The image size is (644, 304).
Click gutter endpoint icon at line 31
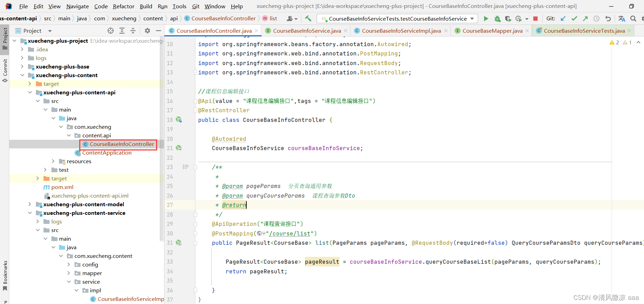point(179,243)
